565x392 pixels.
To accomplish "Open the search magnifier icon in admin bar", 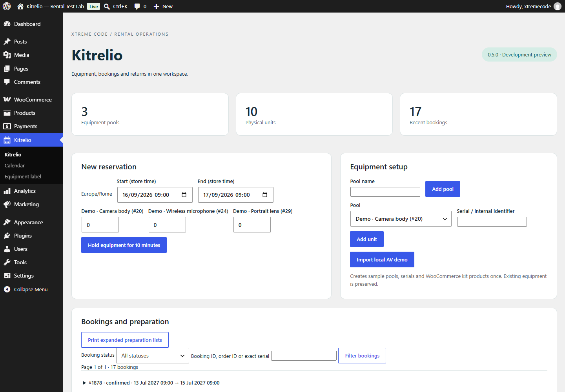I will (107, 6).
